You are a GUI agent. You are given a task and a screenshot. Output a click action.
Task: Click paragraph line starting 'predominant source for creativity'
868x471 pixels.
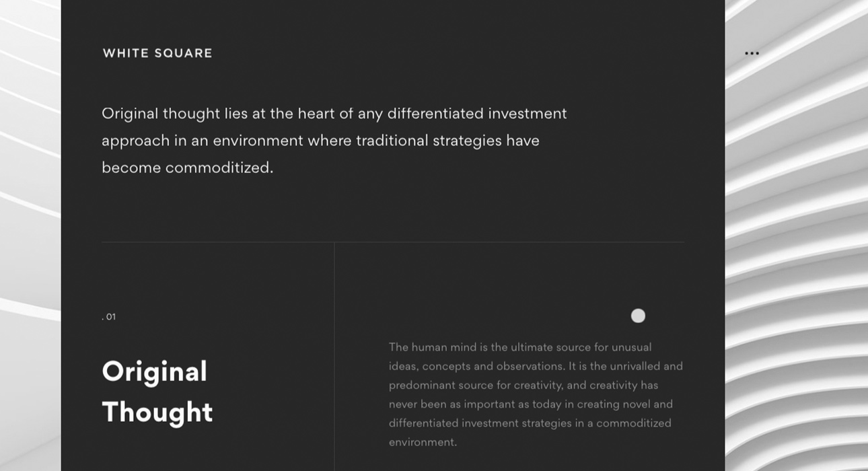tap(523, 385)
